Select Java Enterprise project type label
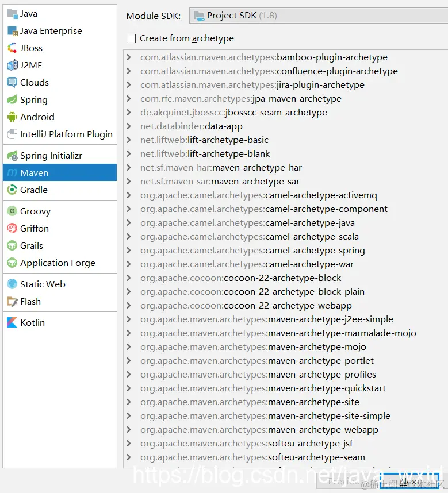This screenshot has height=493, width=448. pos(51,31)
